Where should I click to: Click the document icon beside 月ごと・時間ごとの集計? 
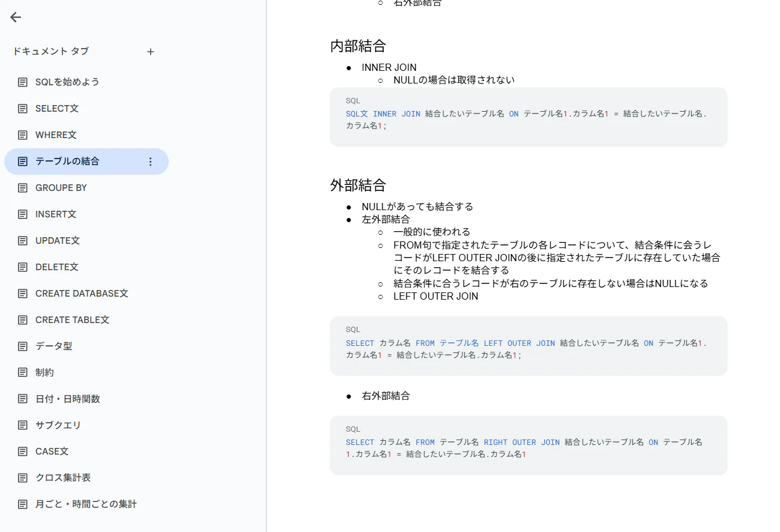23,504
